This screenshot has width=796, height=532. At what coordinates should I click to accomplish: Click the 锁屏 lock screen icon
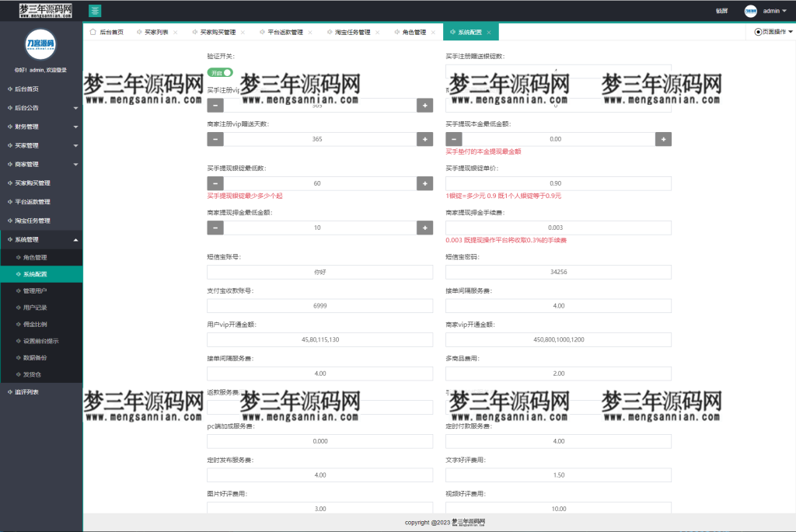721,10
